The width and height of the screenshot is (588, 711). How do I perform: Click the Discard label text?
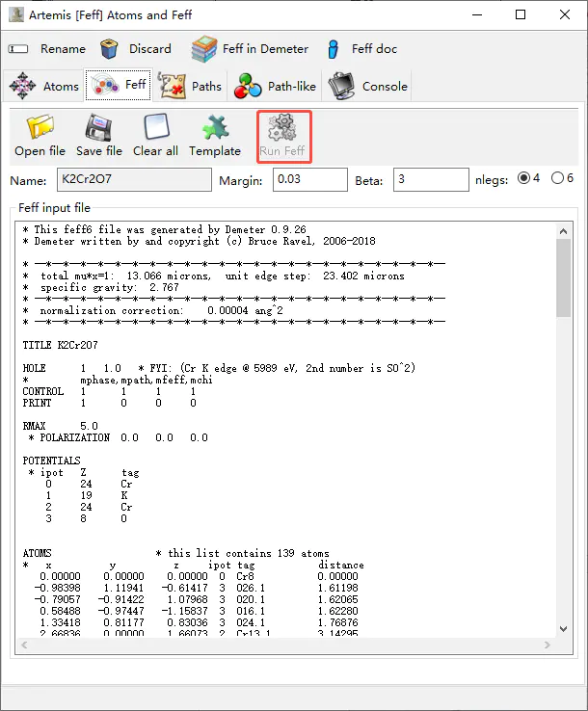(150, 49)
